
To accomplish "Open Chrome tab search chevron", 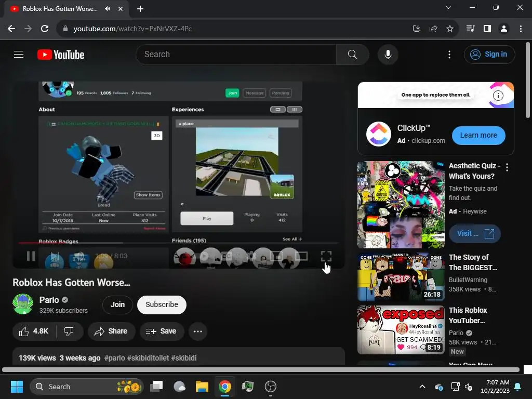I will pos(448,7).
